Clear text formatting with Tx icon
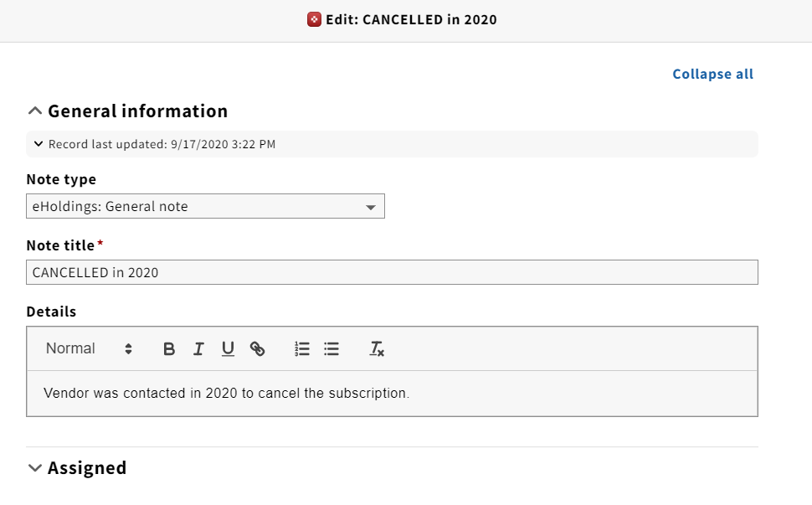Viewport: 812px width, 505px height. [x=377, y=348]
